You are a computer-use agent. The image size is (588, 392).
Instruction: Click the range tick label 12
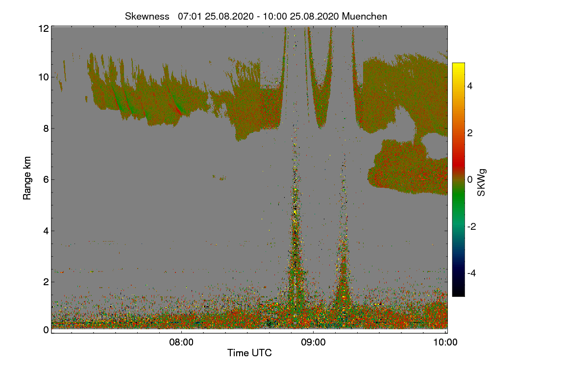coord(43,28)
